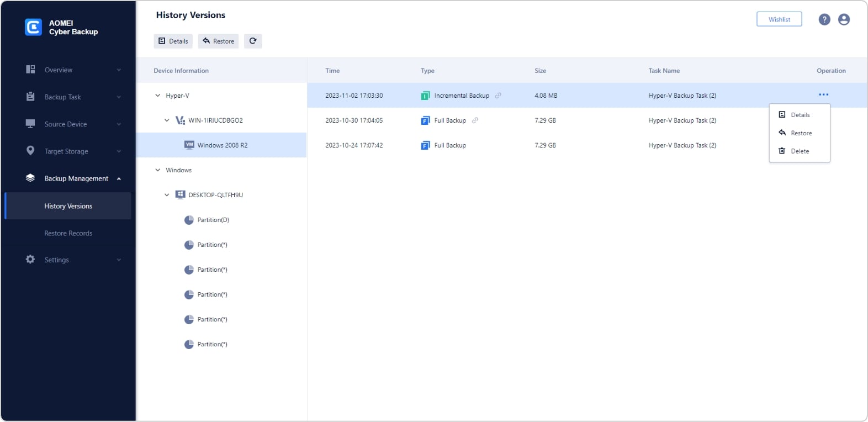Collapse the DESKTOP-QLTFH9U tree node
Viewport: 868px width, 422px height.
point(167,195)
